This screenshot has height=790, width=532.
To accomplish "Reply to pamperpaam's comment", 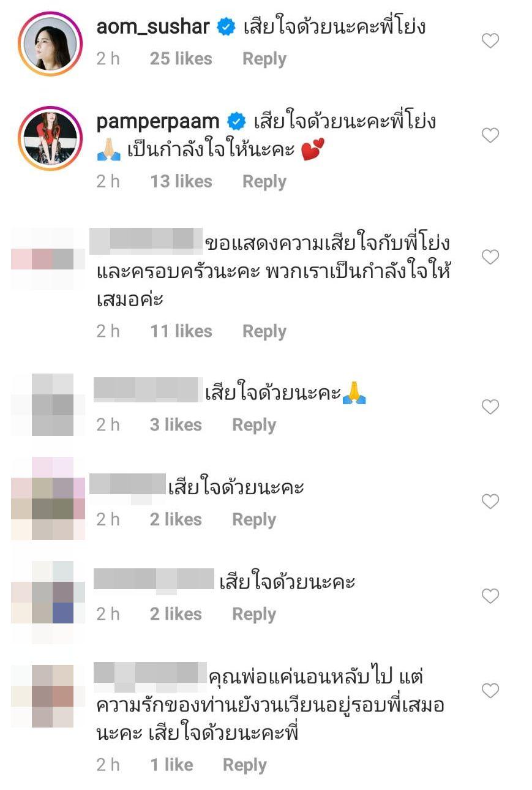I will pyautogui.click(x=264, y=181).
